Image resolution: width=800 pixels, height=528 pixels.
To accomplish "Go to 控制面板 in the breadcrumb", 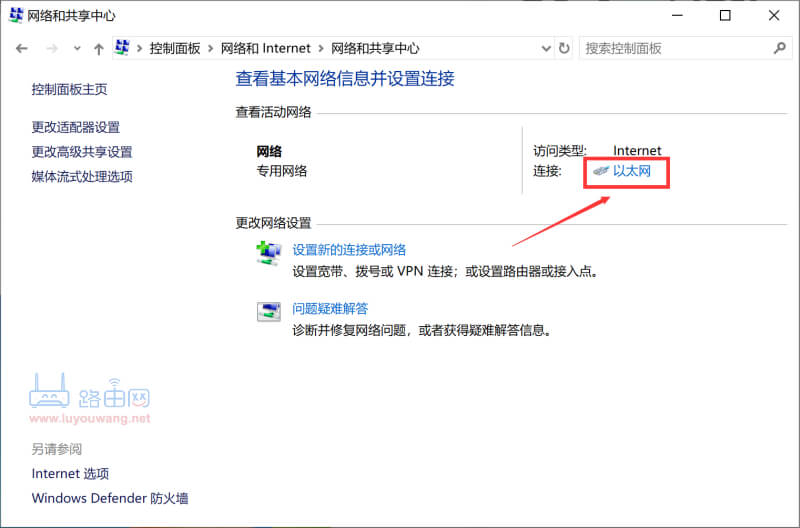I will 175,48.
